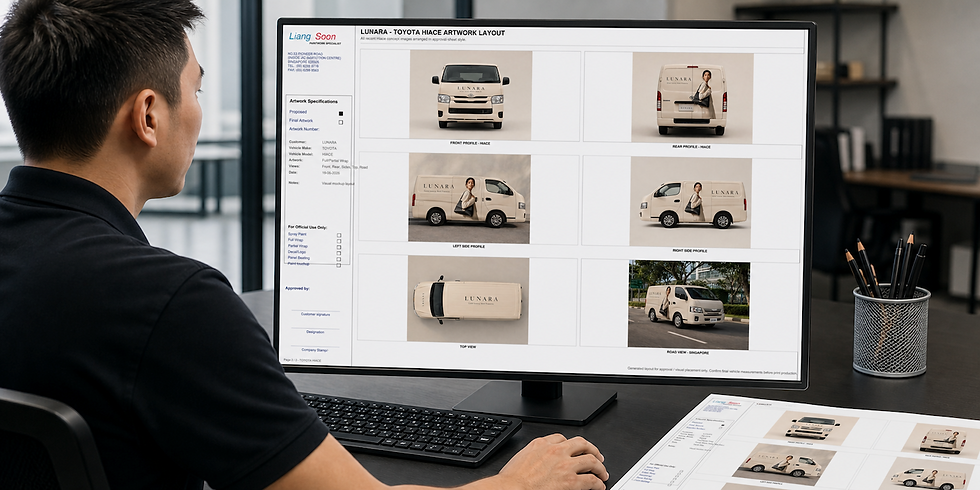
Task: Click the Artwork value 'Full/Partial Wrap'
Action: (334, 161)
